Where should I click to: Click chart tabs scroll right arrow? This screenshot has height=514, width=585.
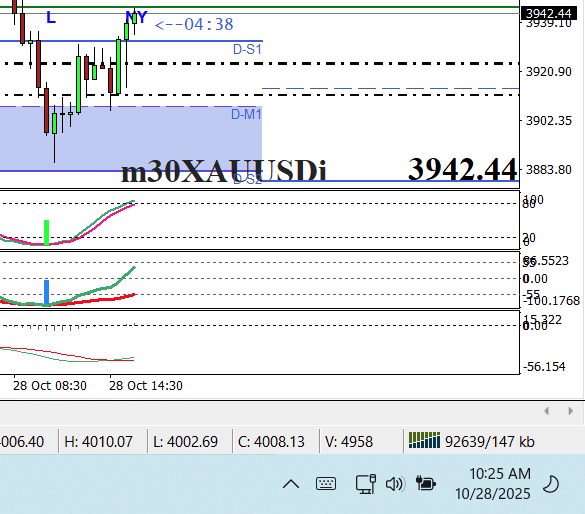[570, 411]
